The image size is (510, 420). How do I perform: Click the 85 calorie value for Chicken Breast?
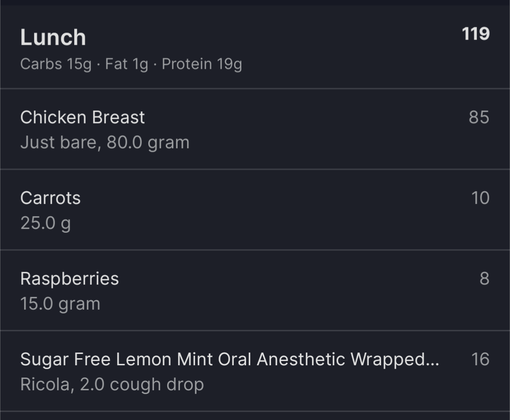point(479,117)
